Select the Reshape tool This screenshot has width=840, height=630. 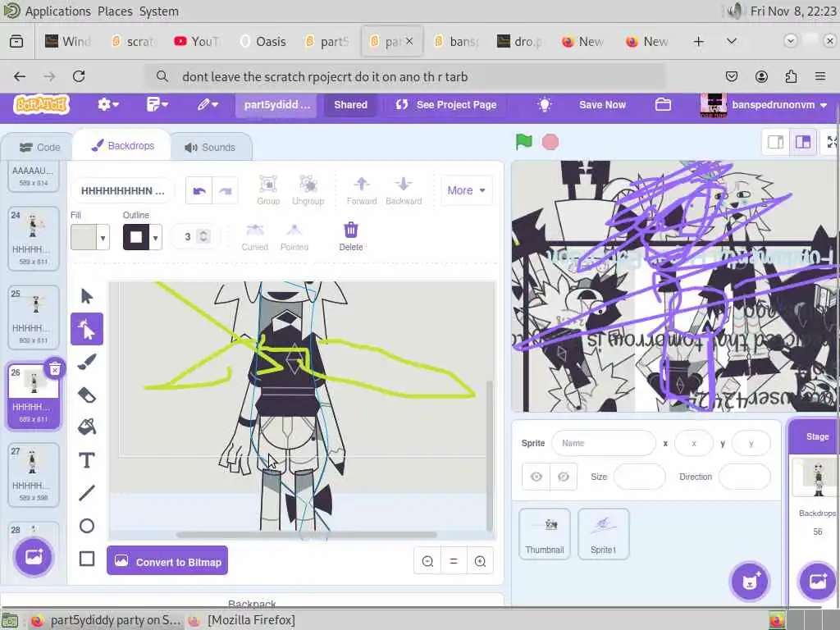pyautogui.click(x=87, y=329)
